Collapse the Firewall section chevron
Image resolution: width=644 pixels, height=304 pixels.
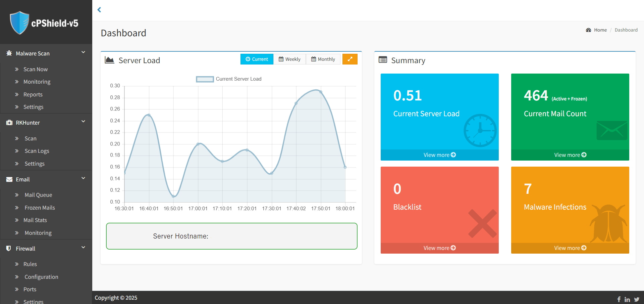[x=83, y=248]
